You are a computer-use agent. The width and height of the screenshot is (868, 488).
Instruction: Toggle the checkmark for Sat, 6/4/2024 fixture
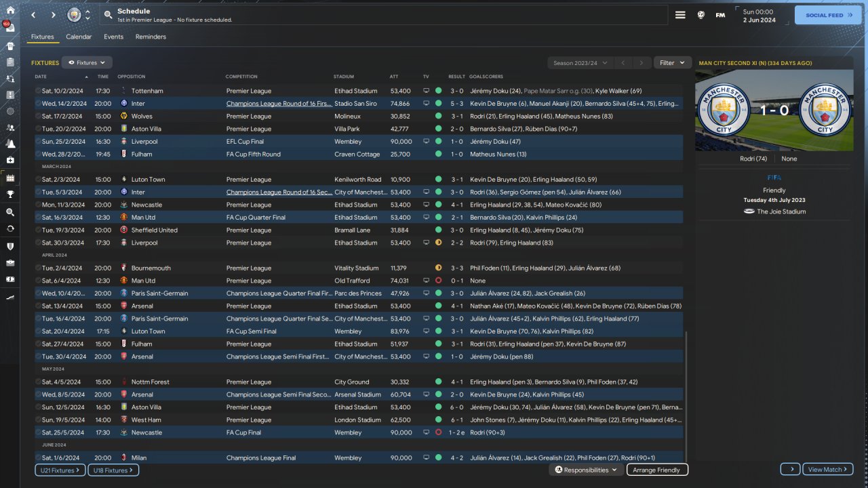tap(38, 281)
